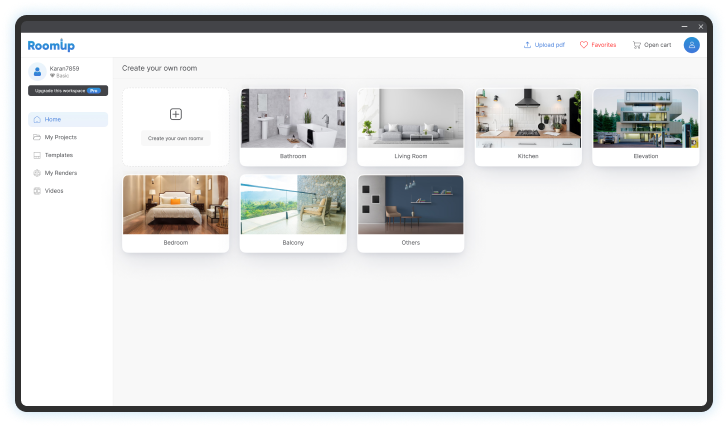728x427 pixels.
Task: Select the Elevation thumbnail
Action: [645, 119]
